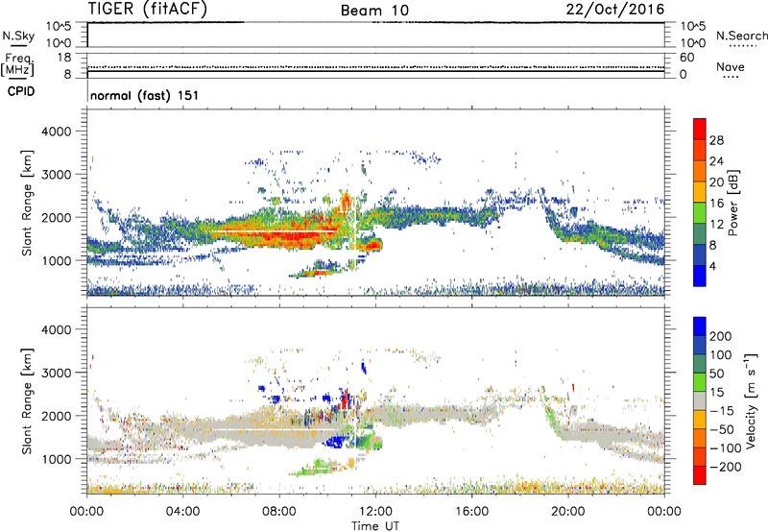Click the "4" power color bar label

[712, 266]
